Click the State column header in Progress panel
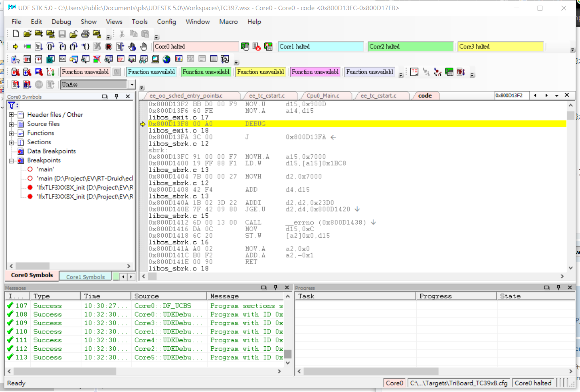This screenshot has height=392, width=580. coord(536,296)
